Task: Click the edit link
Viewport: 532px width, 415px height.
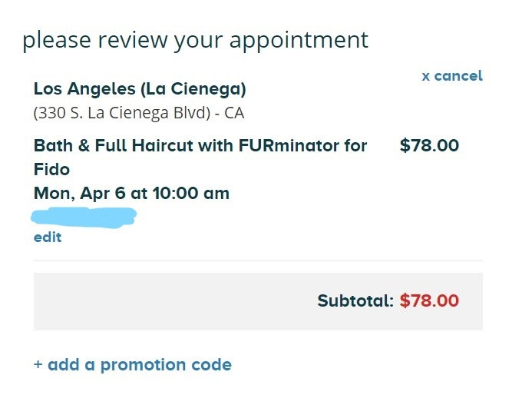Action: [x=48, y=237]
